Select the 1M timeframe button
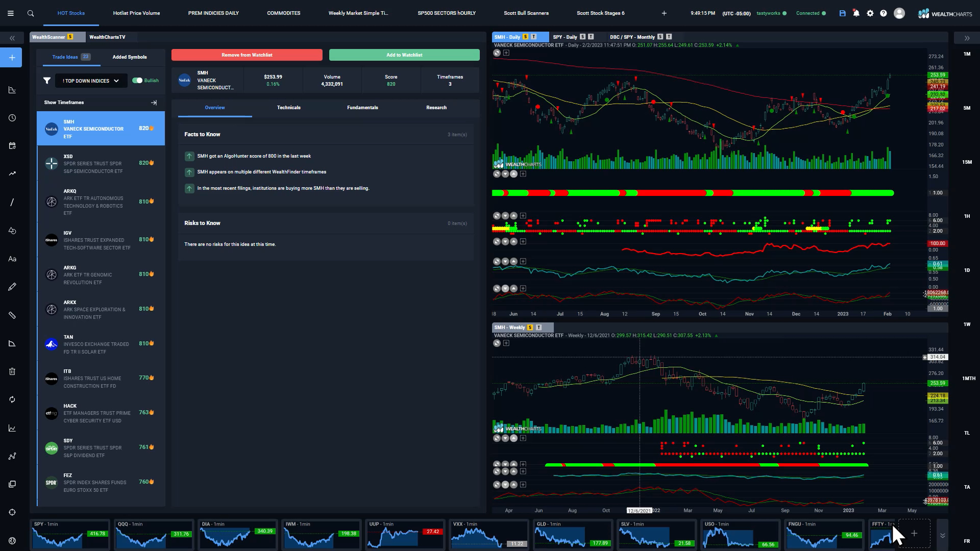The image size is (980, 551). click(967, 54)
